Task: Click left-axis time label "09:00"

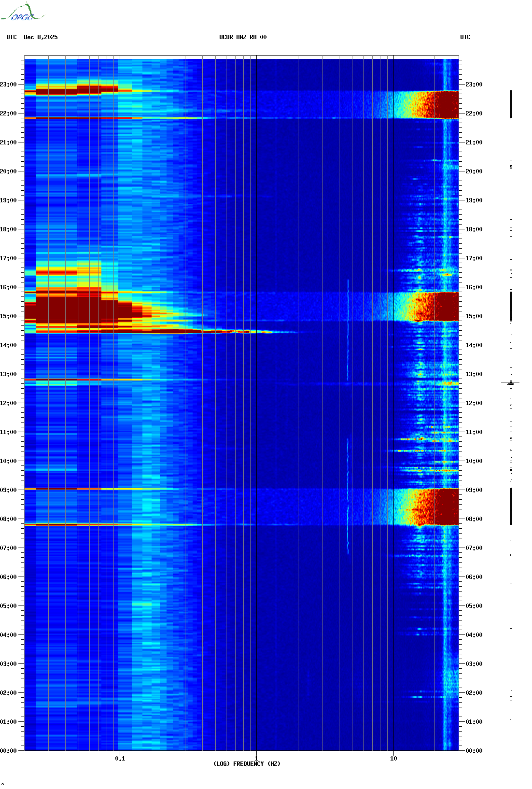Action: 8,490
